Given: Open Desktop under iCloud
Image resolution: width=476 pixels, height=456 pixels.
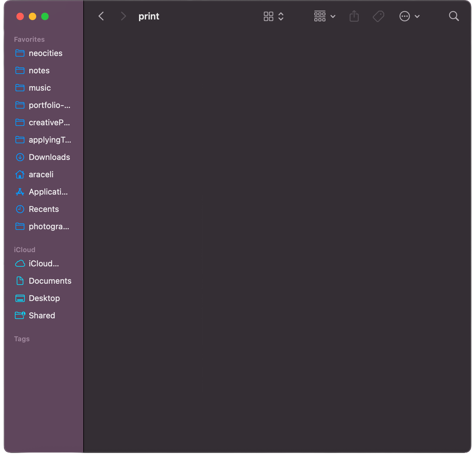Looking at the screenshot, I should (44, 298).
